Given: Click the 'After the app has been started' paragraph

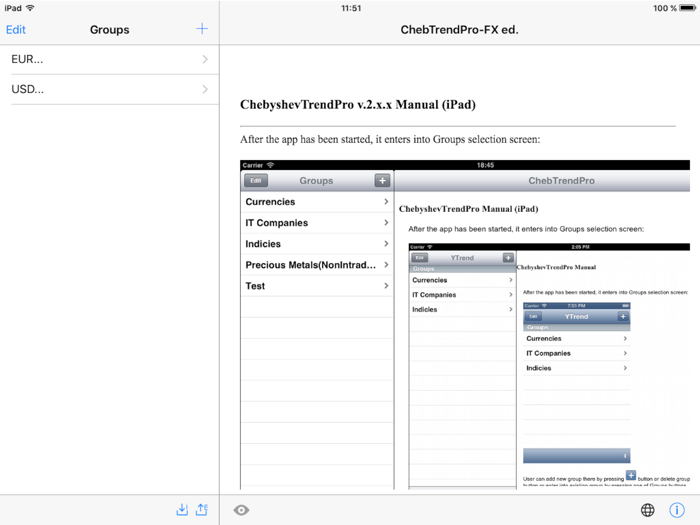Looking at the screenshot, I should click(390, 139).
